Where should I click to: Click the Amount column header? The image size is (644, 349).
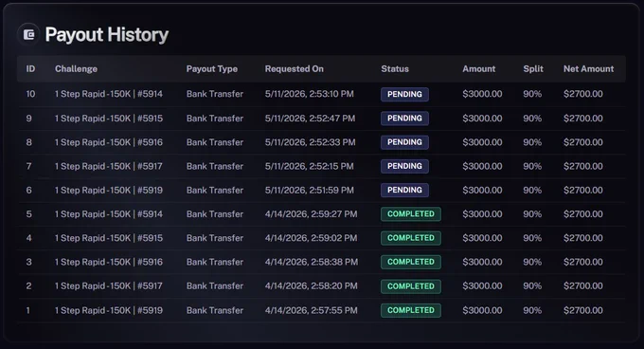coord(479,69)
